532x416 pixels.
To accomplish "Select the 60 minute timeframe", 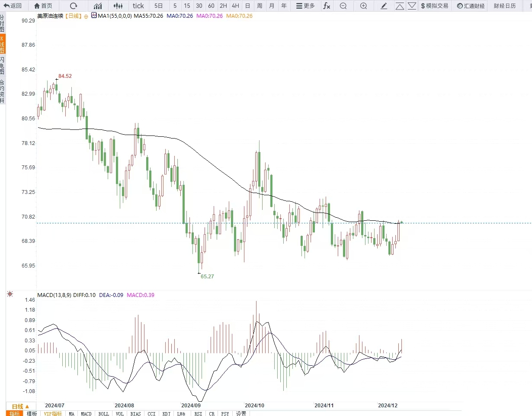I will coord(211,6).
